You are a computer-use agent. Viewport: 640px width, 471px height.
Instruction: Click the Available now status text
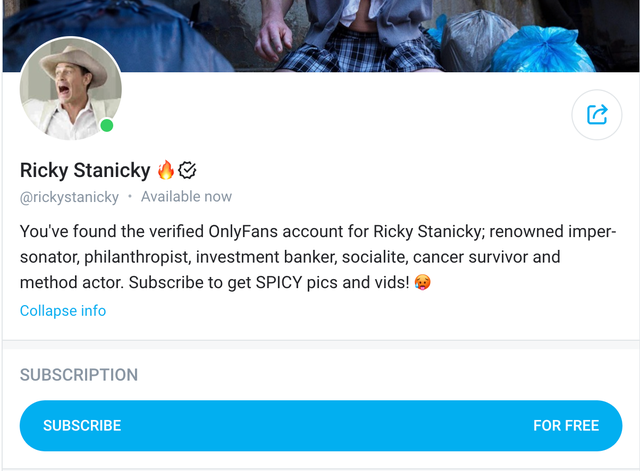[186, 197]
